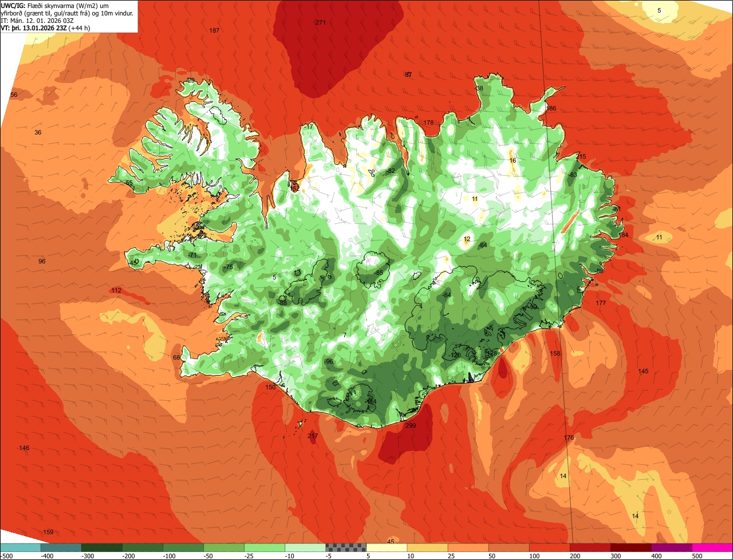Click the inland value -120 on the glacier
The image size is (733, 560).
[x=455, y=356]
